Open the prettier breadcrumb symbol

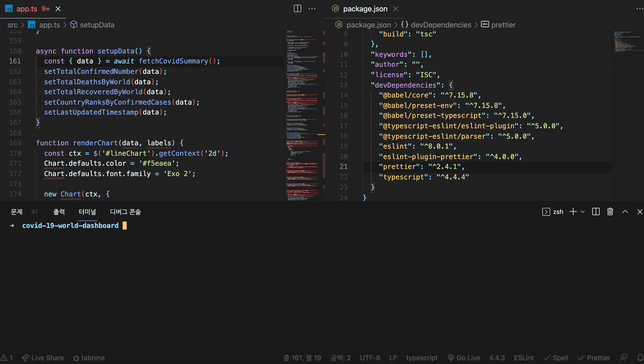point(503,25)
